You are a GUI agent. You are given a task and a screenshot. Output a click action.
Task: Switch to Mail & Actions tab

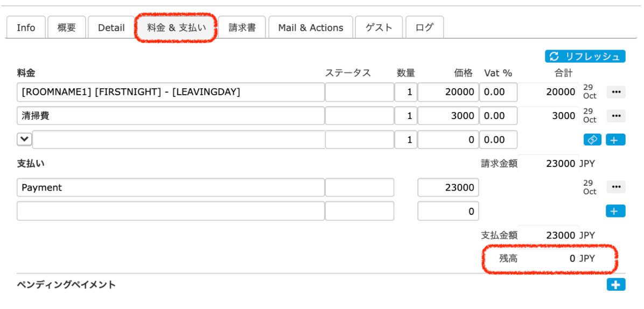pos(311,28)
